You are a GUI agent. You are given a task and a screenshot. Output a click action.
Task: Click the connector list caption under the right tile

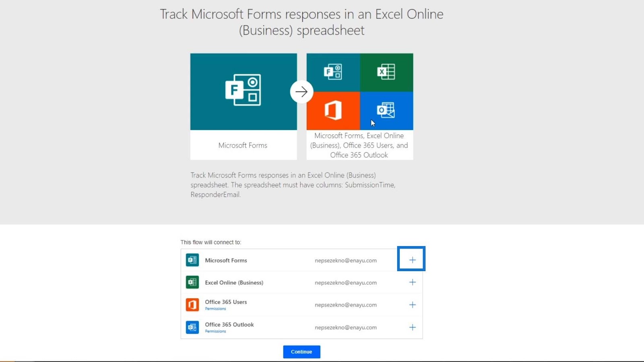click(359, 145)
